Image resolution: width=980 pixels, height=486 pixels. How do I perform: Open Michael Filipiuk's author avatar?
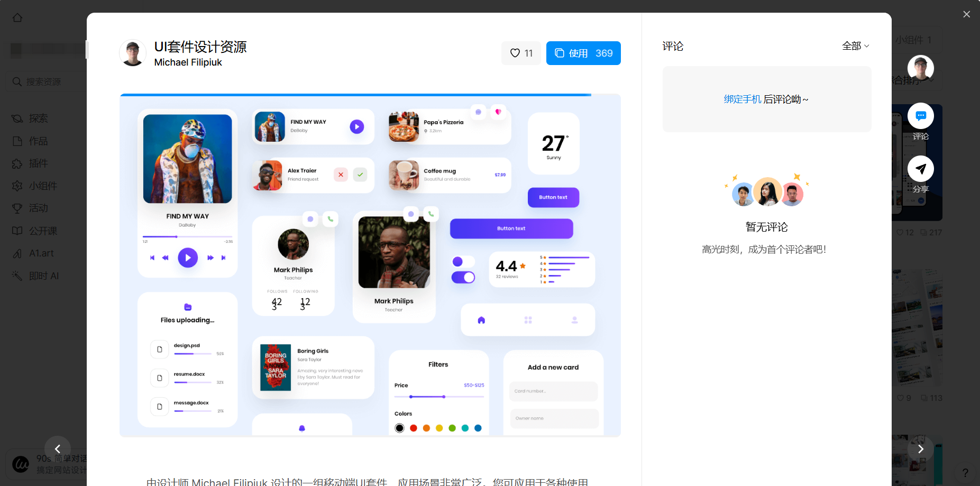pos(133,53)
